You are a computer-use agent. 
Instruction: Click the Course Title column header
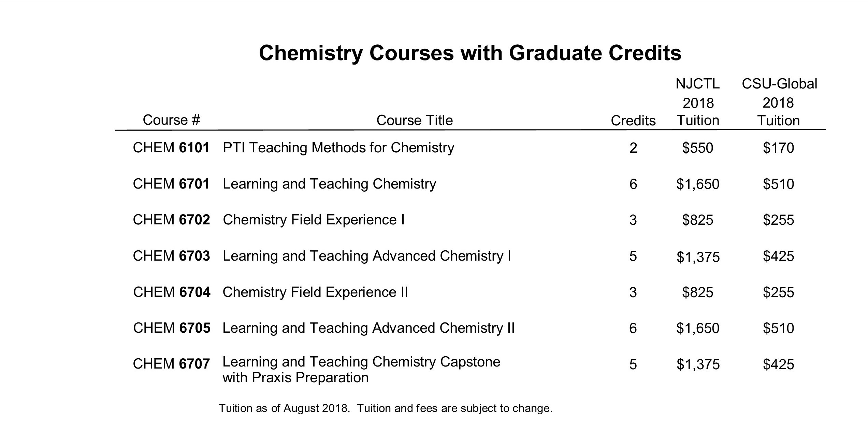tap(415, 120)
